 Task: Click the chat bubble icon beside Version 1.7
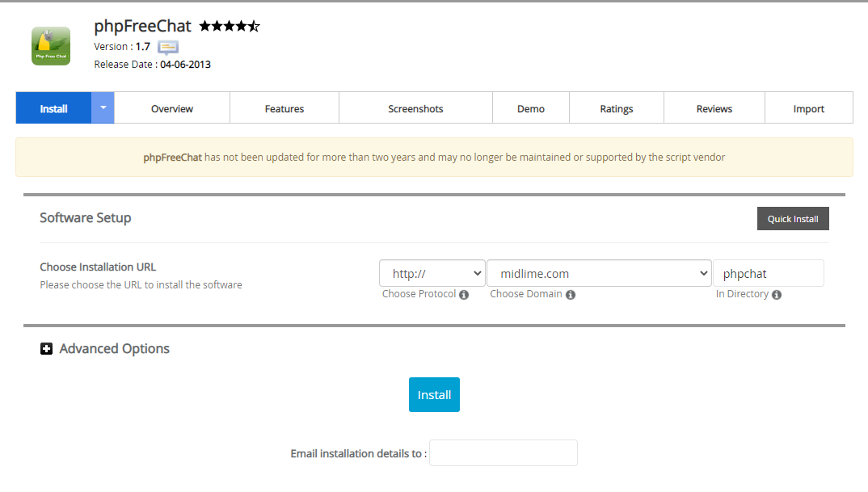[167, 47]
